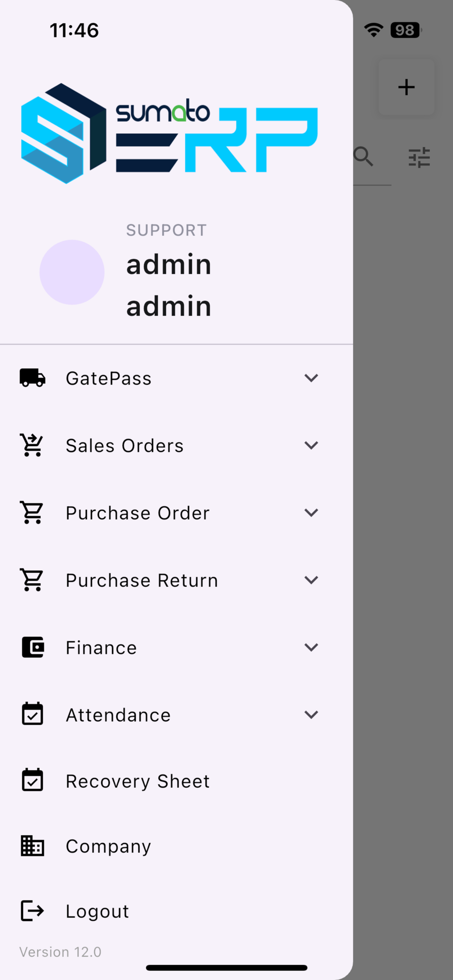Viewport: 453px width, 980px height.
Task: Expand the Sales Orders chevron
Action: pyautogui.click(x=311, y=445)
